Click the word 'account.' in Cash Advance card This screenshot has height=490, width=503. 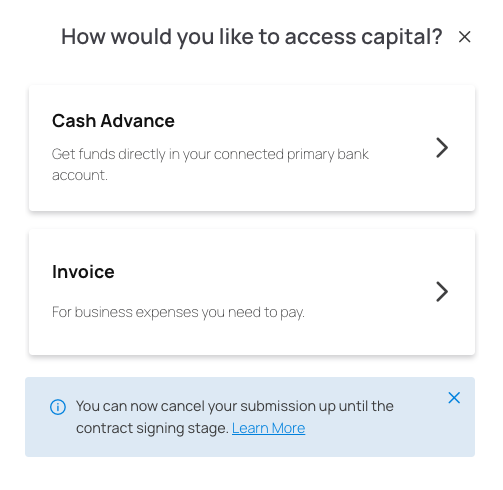80,175
